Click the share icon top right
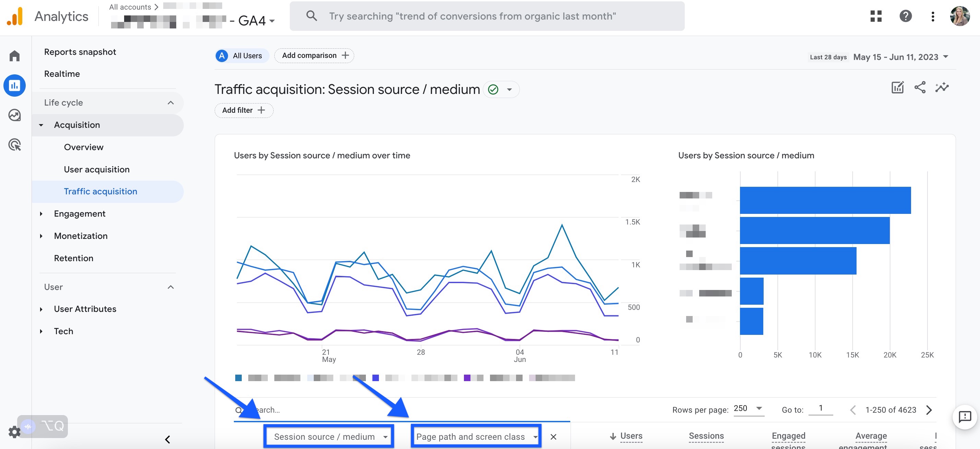This screenshot has height=449, width=980. [919, 87]
